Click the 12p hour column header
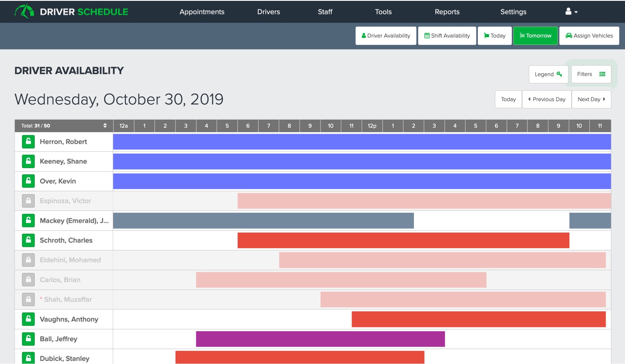 coord(372,126)
